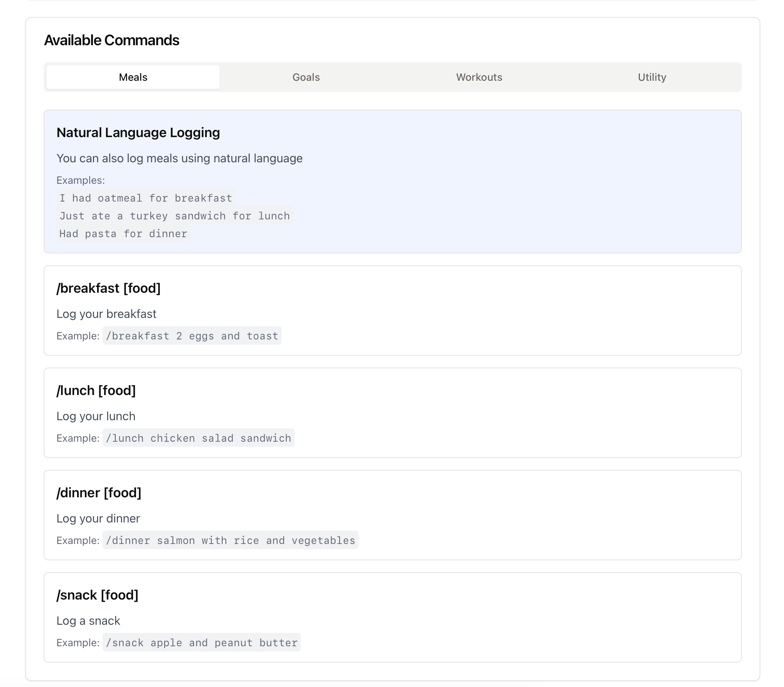Select the oatmeal for breakfast example
This screenshot has width=784, height=687.
(x=146, y=198)
